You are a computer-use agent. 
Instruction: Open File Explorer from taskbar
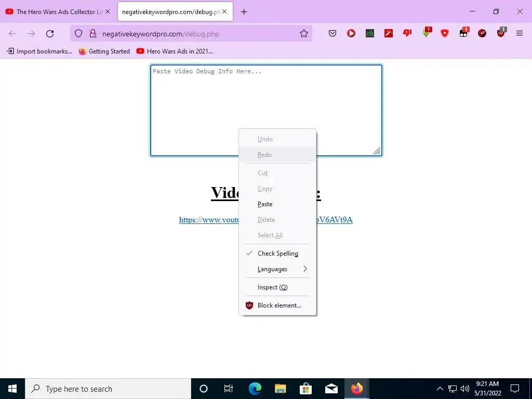tap(280, 389)
